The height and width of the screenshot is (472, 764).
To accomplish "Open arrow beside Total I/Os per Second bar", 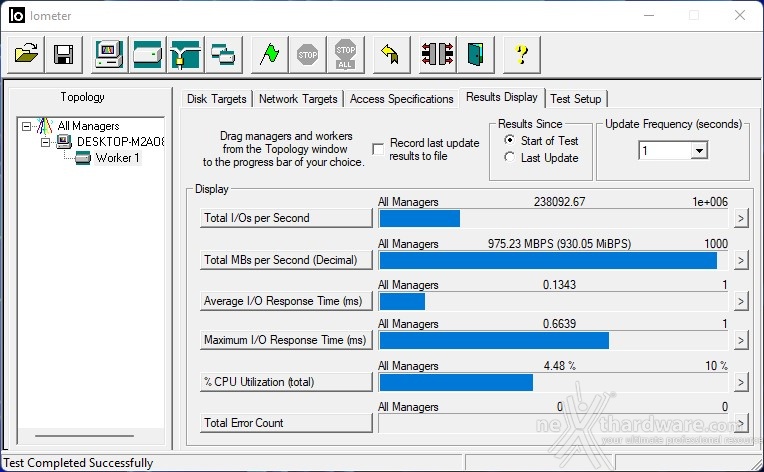I will coord(741,218).
